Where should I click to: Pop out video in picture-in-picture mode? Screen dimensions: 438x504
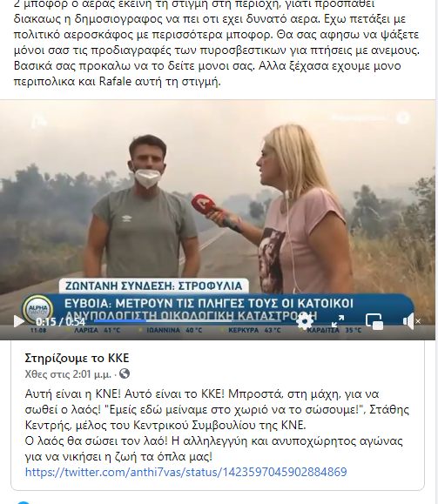374,321
